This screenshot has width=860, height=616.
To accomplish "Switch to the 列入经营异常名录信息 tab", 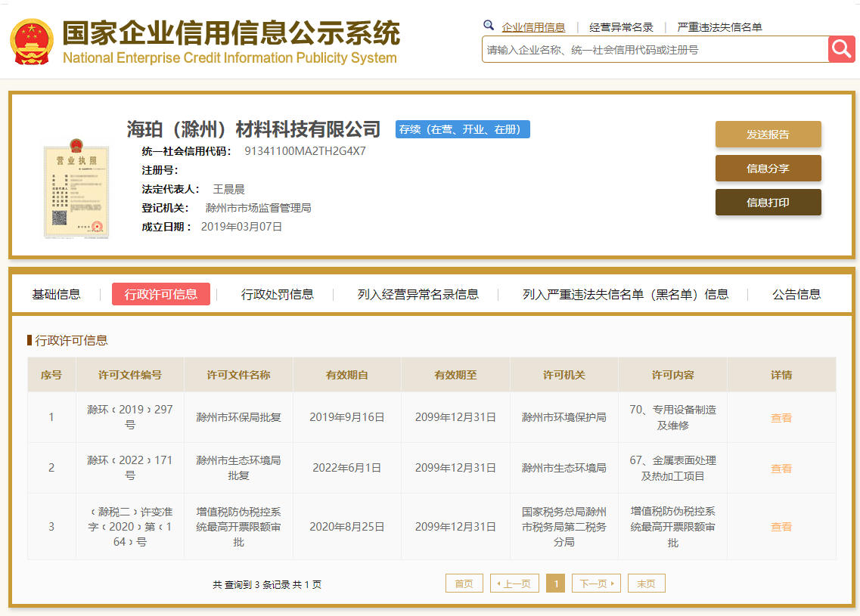I will [x=418, y=295].
